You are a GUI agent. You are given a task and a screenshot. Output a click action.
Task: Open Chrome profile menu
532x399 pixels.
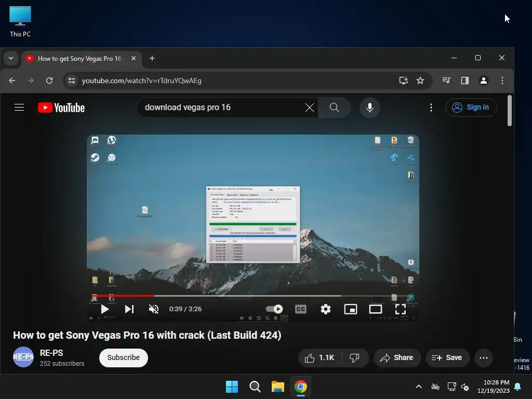click(484, 81)
